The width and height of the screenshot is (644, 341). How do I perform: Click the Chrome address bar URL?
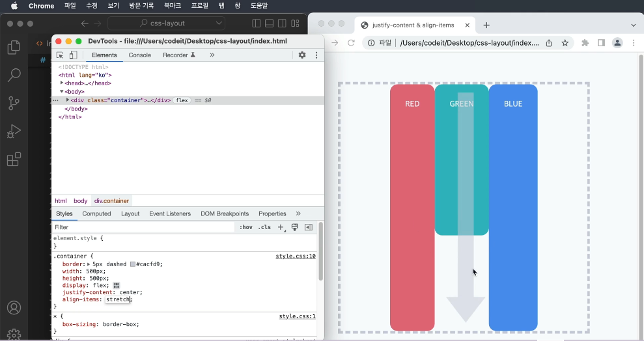click(x=469, y=43)
